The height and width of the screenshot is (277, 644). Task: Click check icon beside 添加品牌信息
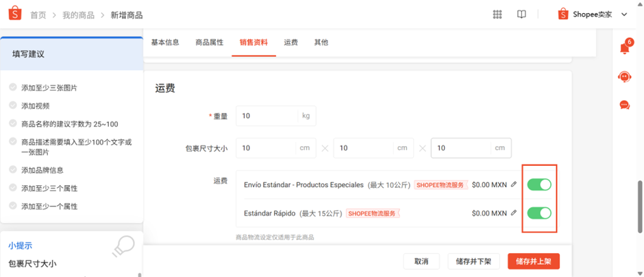[13, 169]
